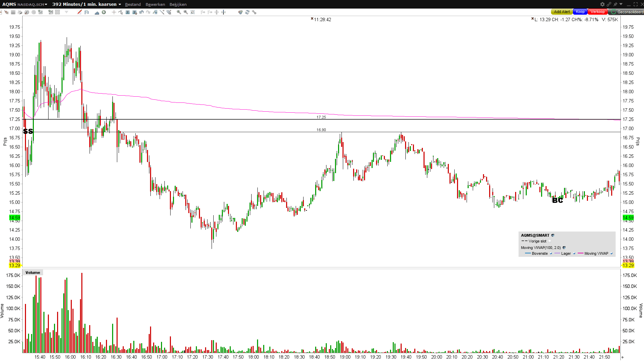Click the zoom out magnifier
644x362 pixels.
[186, 12]
